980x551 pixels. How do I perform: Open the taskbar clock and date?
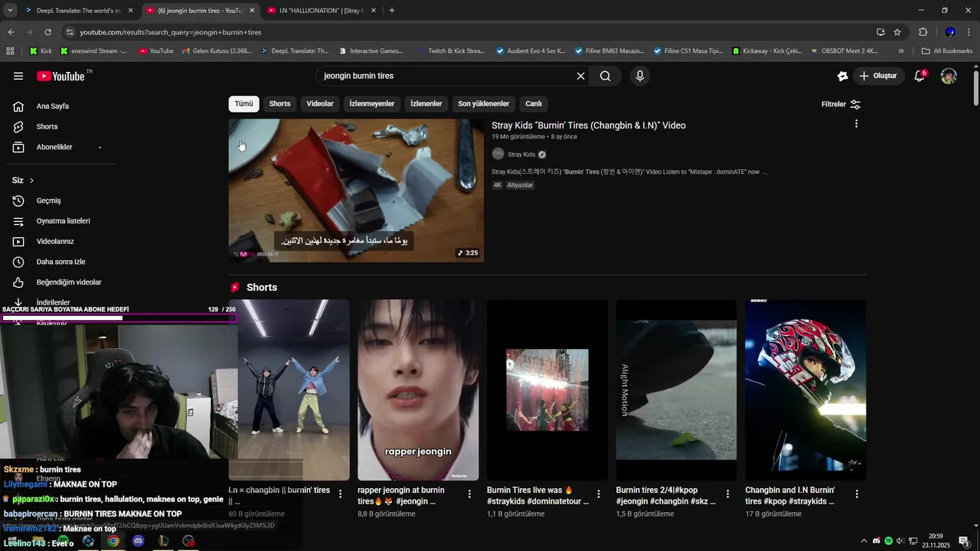point(936,540)
